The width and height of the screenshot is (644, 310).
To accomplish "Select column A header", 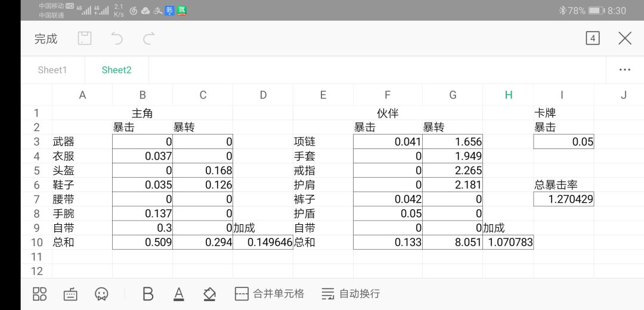I will [x=82, y=95].
